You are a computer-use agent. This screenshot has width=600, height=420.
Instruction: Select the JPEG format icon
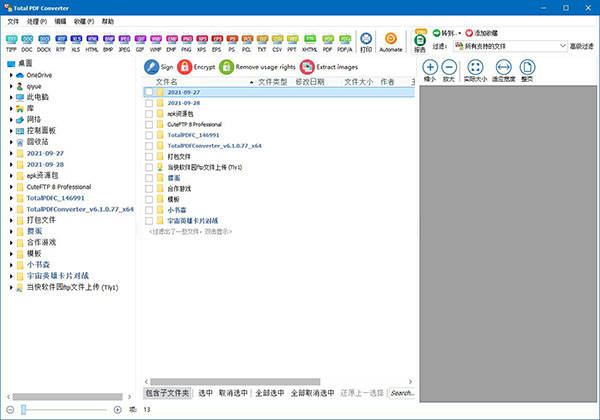(125, 42)
